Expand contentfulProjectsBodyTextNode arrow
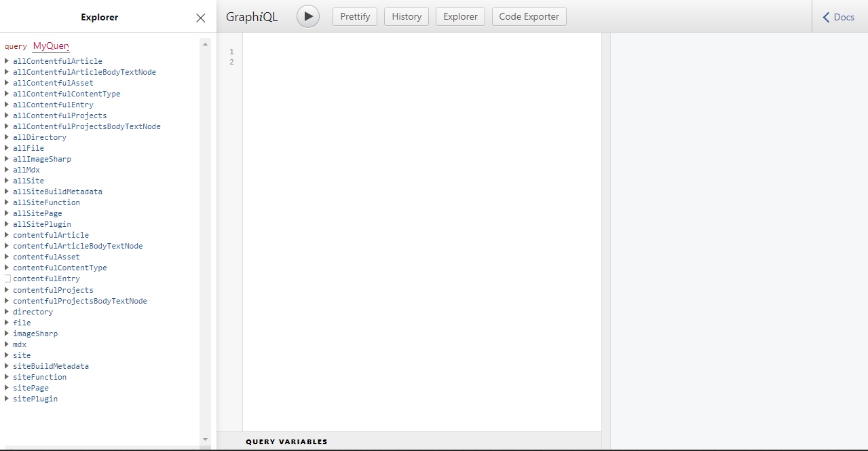 (x=7, y=301)
